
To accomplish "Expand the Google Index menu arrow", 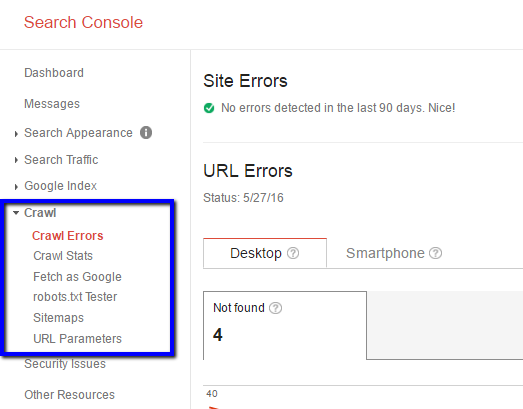I will point(16,187).
